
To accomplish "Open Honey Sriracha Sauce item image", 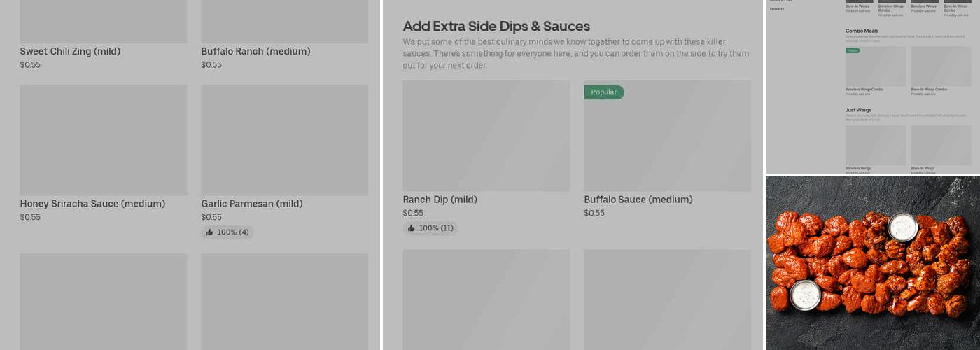I will point(104,140).
